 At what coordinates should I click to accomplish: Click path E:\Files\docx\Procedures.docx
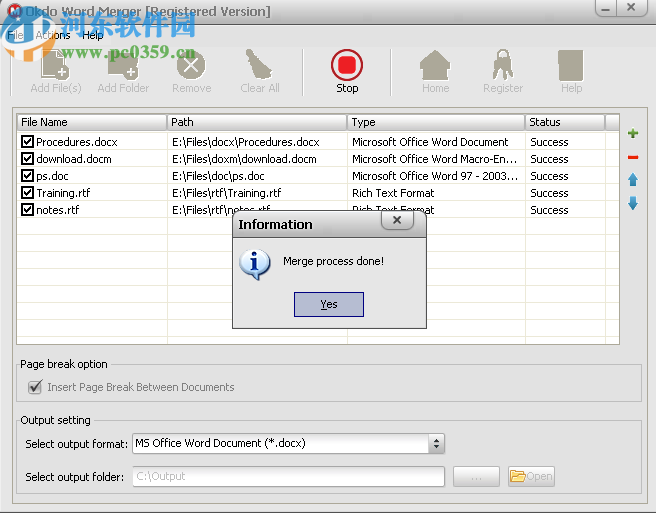pos(246,142)
